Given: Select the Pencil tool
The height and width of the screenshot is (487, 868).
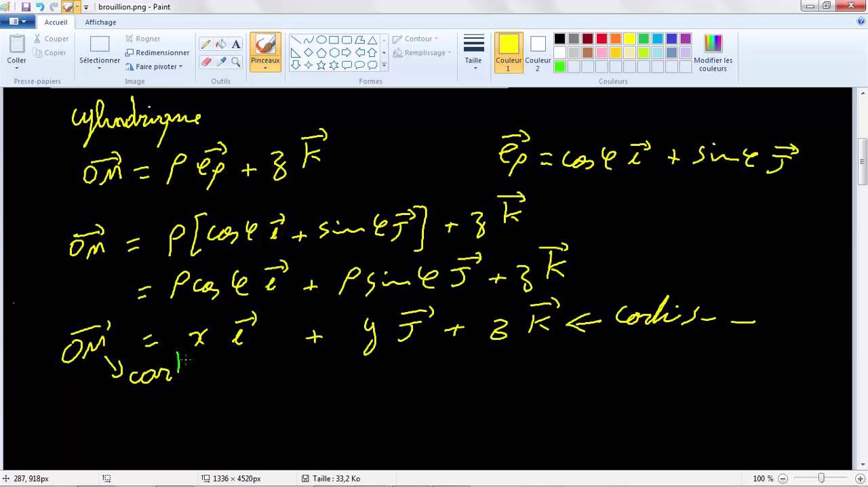Looking at the screenshot, I should click(206, 44).
